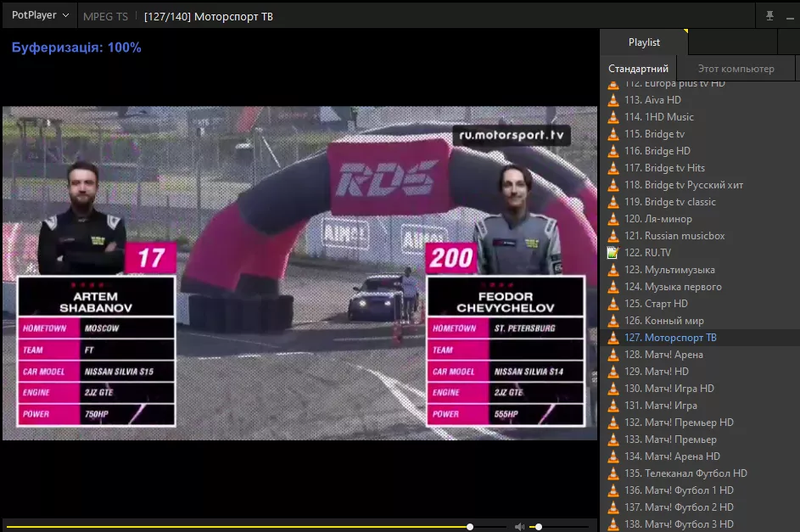Click the seek bar handle
The image size is (800, 532).
click(x=470, y=527)
